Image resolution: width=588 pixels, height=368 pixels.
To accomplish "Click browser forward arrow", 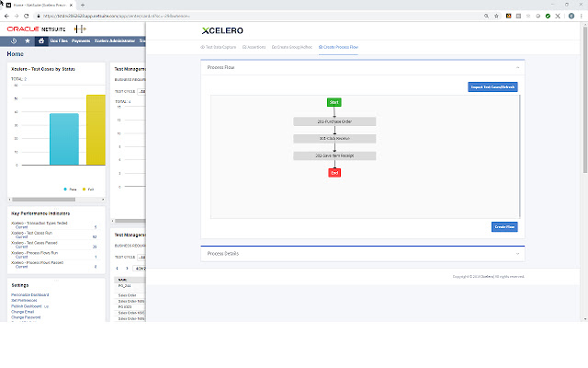I will pos(17,16).
